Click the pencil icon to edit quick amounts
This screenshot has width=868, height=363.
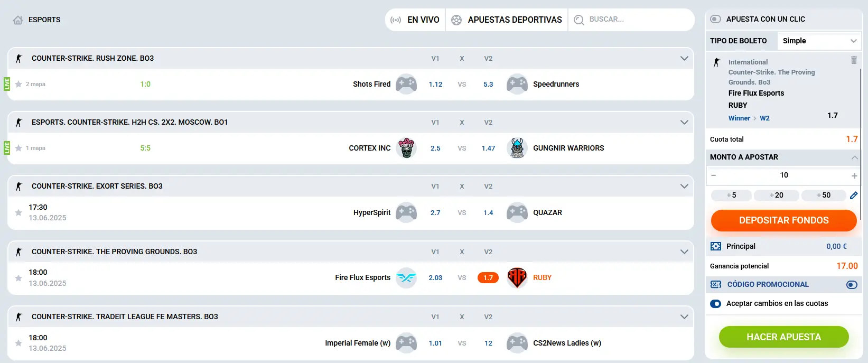[854, 196]
